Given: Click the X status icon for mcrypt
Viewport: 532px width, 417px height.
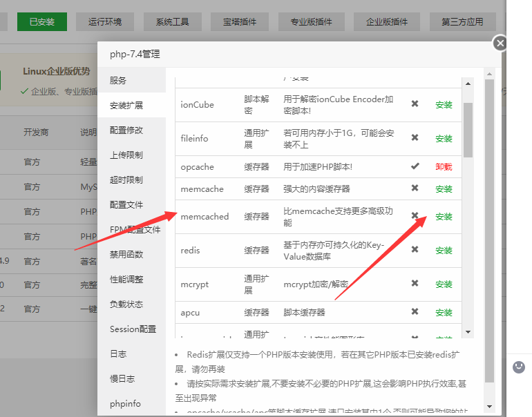Looking at the screenshot, I should click(x=415, y=283).
